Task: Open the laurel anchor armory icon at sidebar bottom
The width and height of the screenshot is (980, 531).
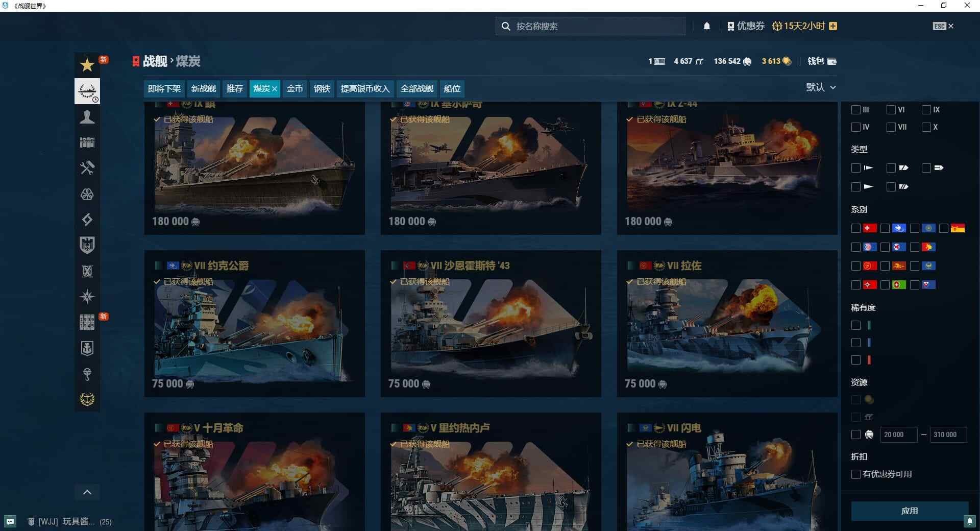Action: tap(87, 399)
